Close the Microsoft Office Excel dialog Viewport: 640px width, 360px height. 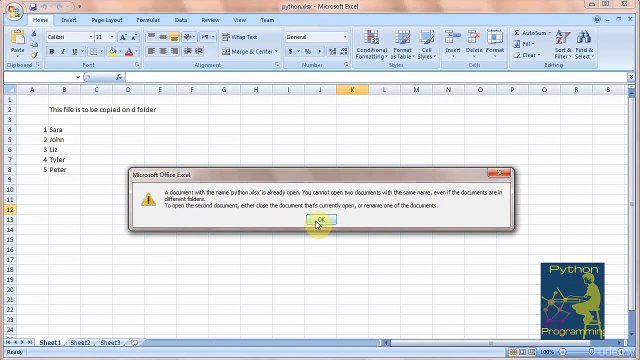[x=499, y=173]
